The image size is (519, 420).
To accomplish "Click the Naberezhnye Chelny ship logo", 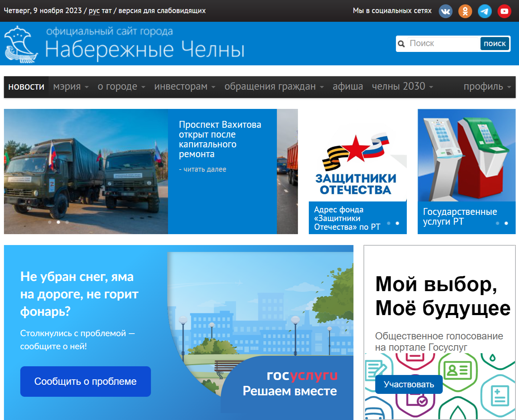I will pos(21,44).
